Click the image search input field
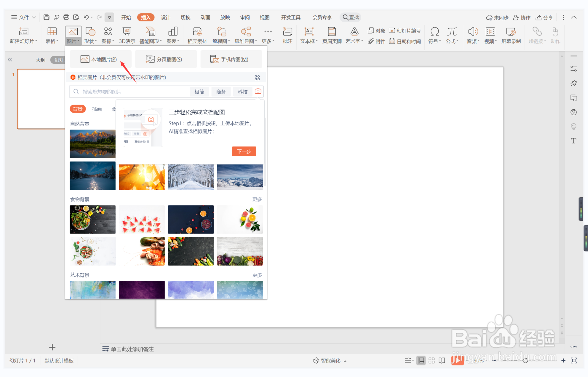Image resolution: width=588 pixels, height=377 pixels. coord(131,92)
